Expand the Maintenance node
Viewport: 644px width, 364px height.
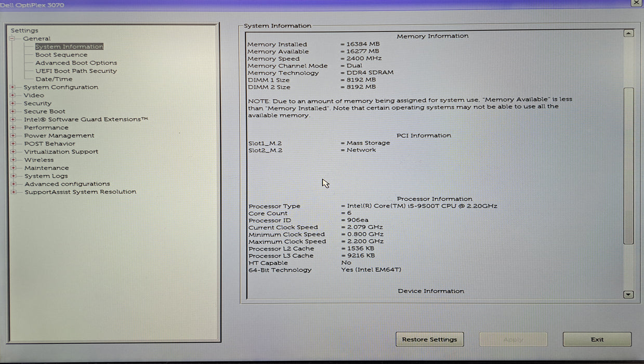coord(12,168)
